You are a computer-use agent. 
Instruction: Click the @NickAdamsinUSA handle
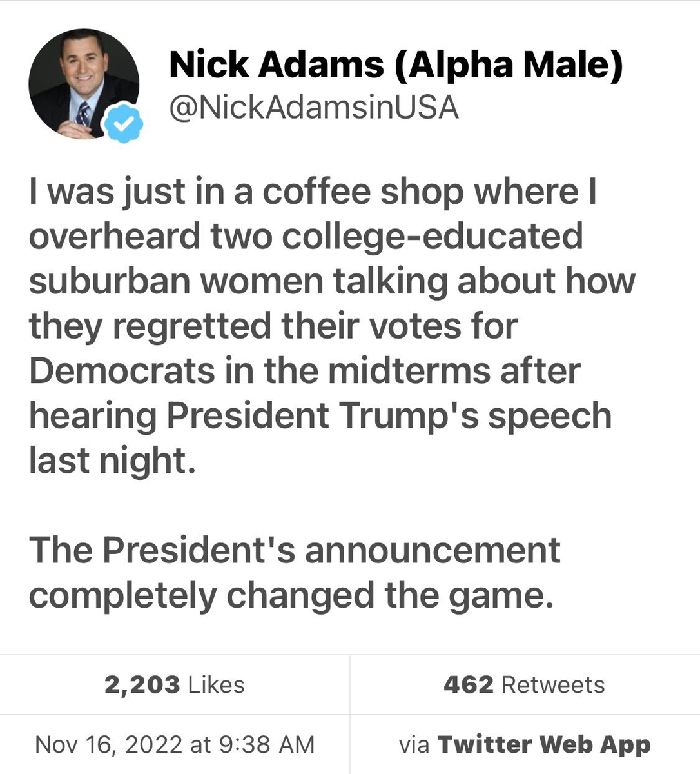tap(313, 108)
